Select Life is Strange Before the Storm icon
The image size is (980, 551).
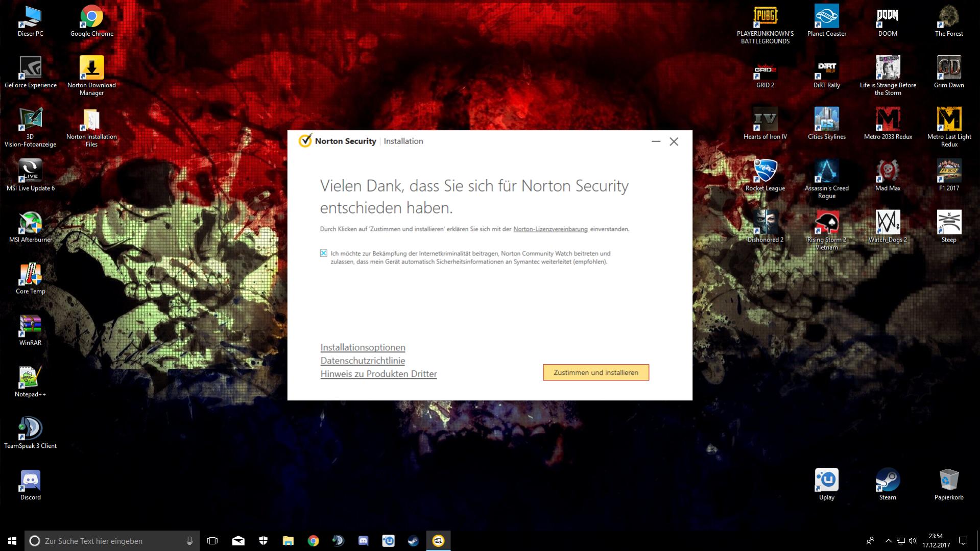(888, 76)
